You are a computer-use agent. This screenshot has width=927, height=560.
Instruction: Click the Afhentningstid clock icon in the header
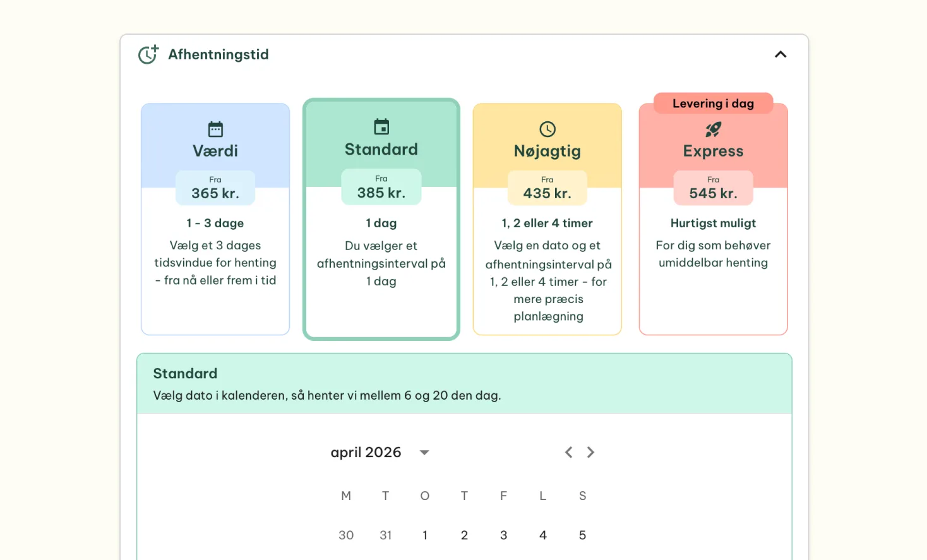click(148, 54)
